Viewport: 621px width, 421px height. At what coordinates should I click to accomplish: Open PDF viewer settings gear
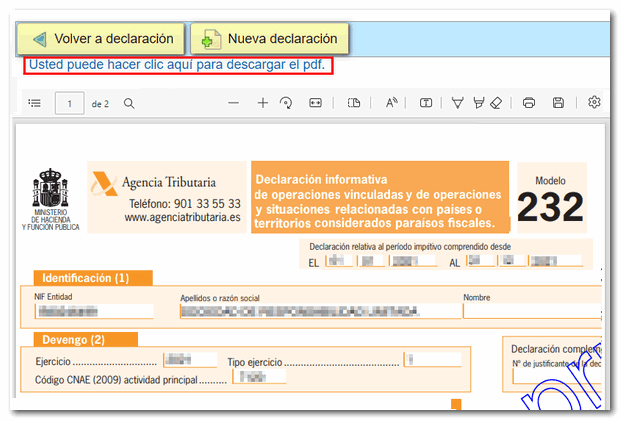pyautogui.click(x=594, y=103)
